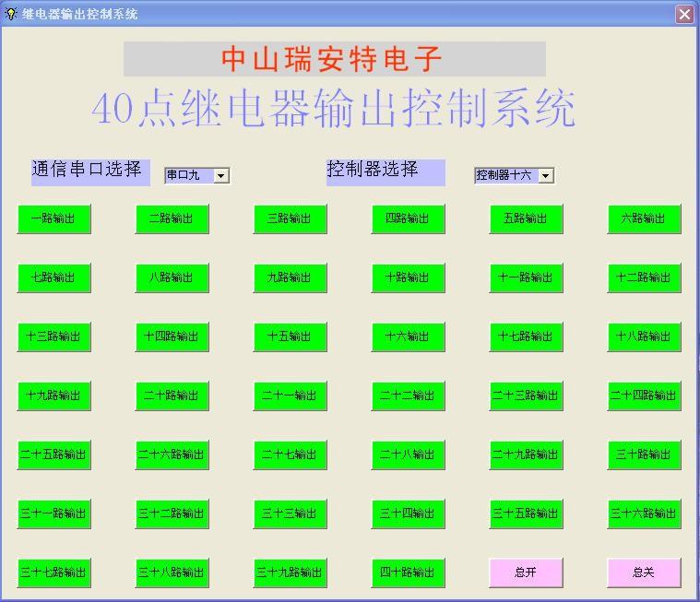This screenshot has width=700, height=602.
Task: Hit the 四十路输出 button
Action: (x=408, y=572)
